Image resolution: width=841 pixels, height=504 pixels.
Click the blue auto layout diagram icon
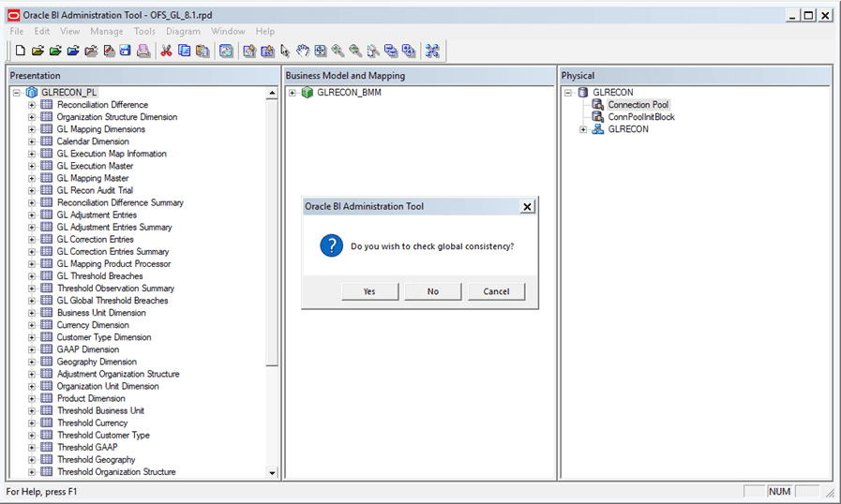[432, 51]
